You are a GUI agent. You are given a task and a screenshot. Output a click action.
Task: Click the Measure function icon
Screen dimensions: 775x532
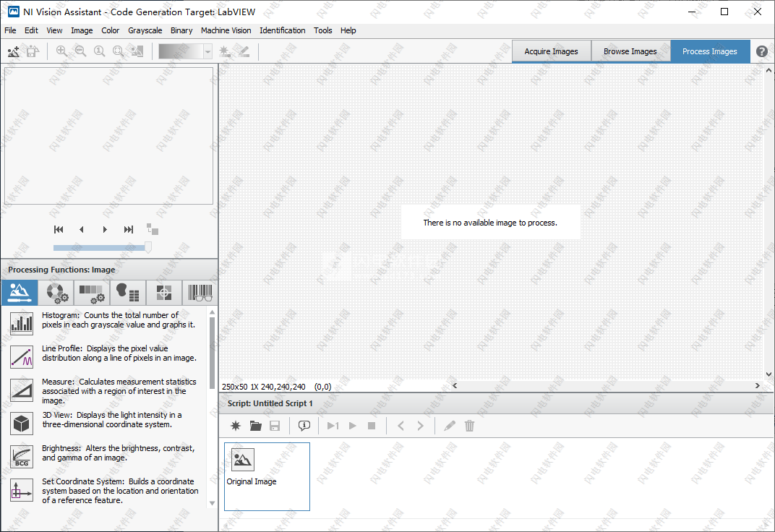(x=22, y=390)
